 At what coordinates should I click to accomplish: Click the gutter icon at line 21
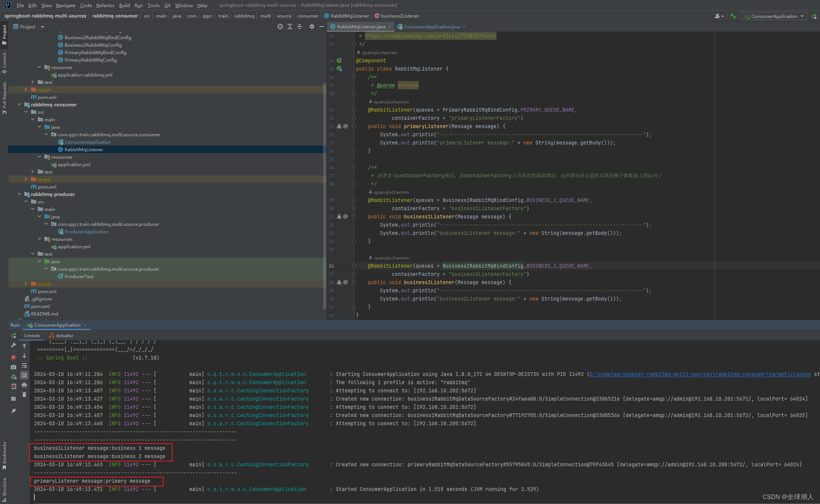pyautogui.click(x=339, y=126)
